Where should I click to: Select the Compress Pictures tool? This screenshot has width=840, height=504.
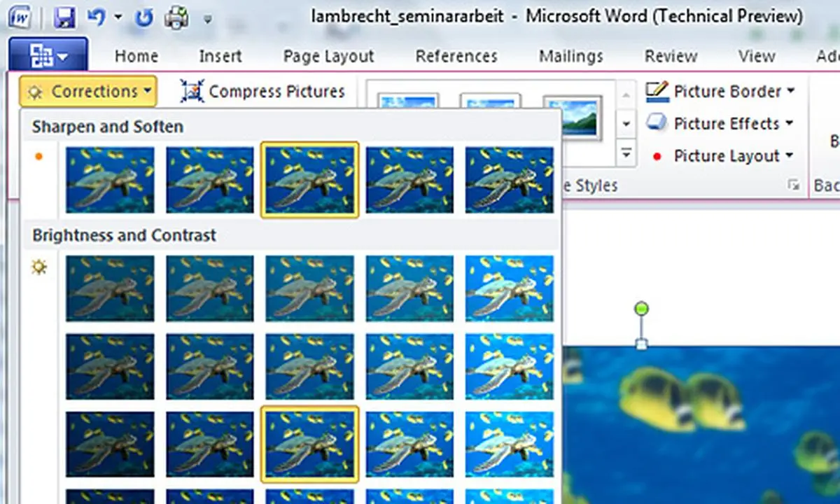263,91
